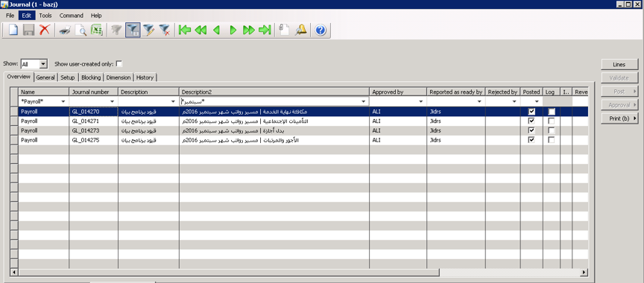Toggle Posted checkbox for GL_014271

531,121
